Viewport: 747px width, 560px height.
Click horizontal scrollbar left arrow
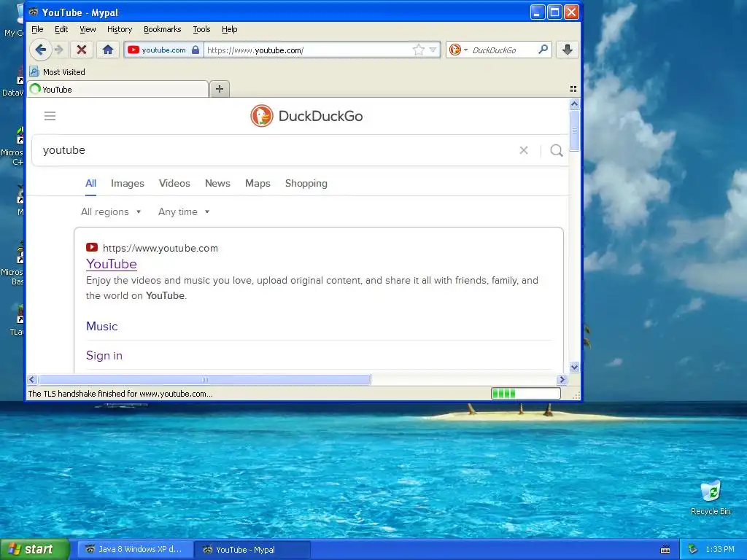click(x=32, y=379)
